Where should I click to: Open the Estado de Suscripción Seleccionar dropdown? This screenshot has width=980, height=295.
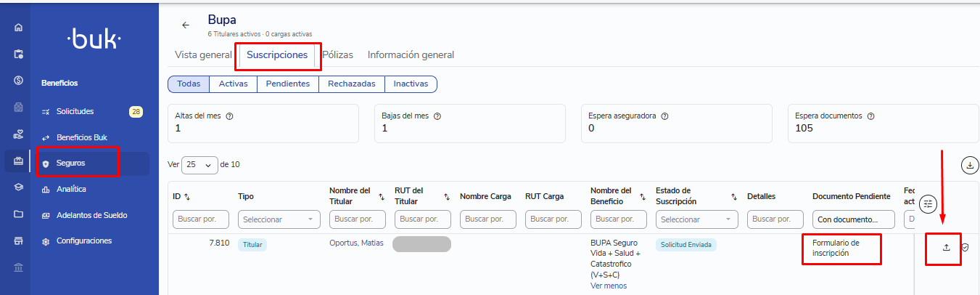coord(697,219)
